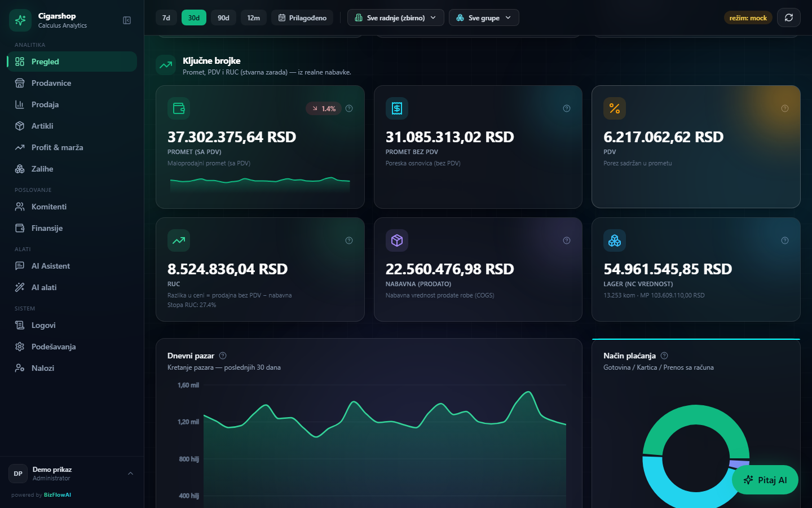
Task: Expand the Demo prikaz user menu
Action: point(72,474)
